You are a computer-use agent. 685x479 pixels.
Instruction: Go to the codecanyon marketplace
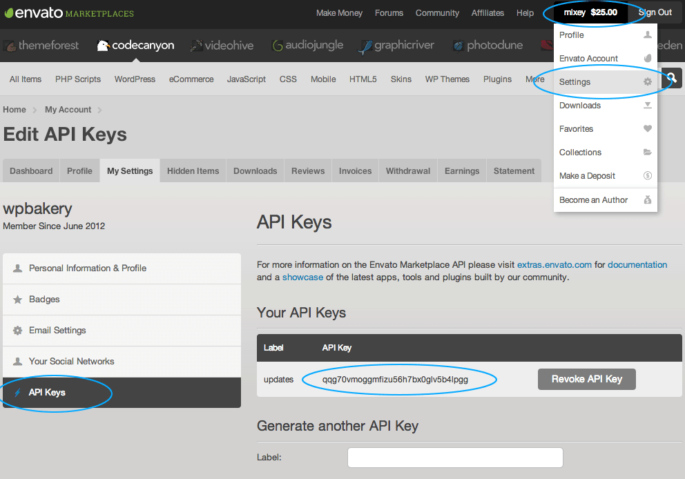(x=136, y=46)
